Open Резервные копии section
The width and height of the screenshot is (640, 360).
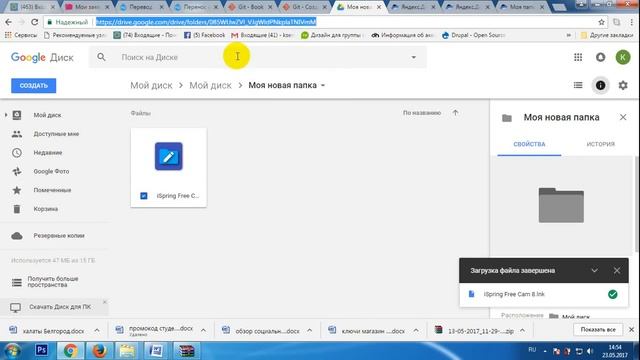[x=59, y=236]
